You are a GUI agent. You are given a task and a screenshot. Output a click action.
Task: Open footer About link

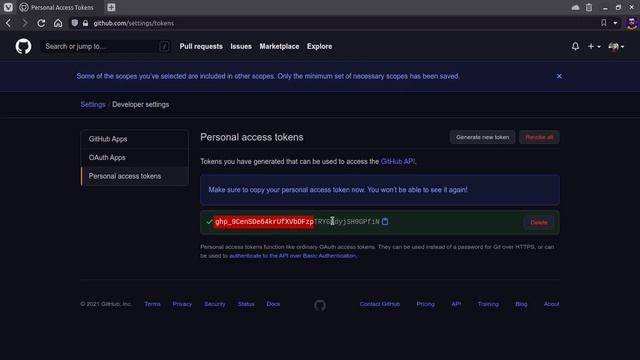[551, 304]
